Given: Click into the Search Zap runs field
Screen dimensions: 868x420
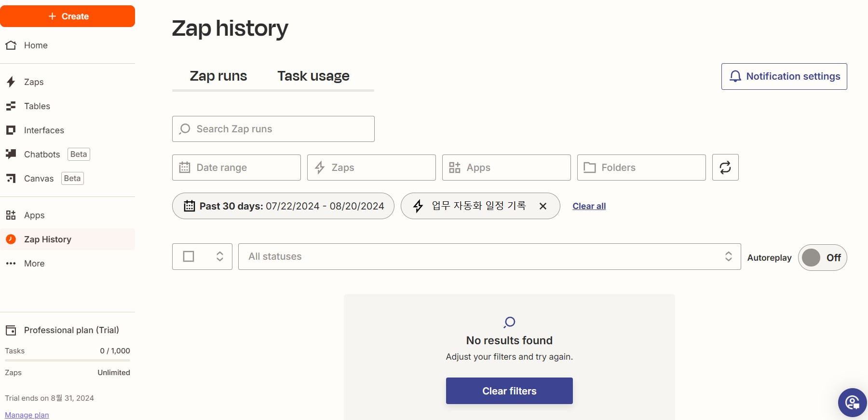Looking at the screenshot, I should pos(273,129).
